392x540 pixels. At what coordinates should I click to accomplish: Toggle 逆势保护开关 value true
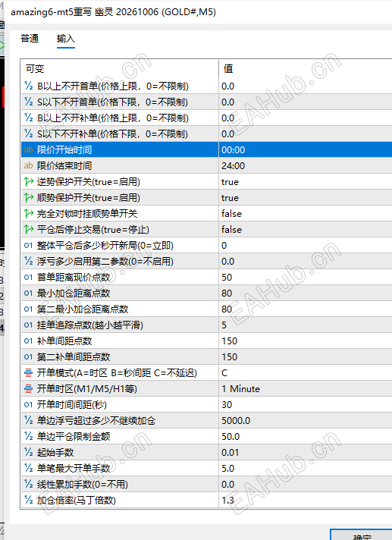pos(306,181)
